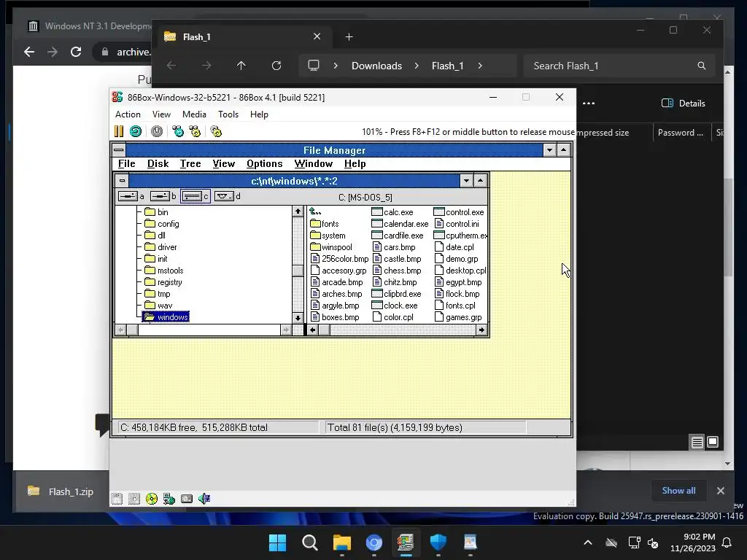
Task: Open File Explorer from taskbar
Action: [342, 542]
